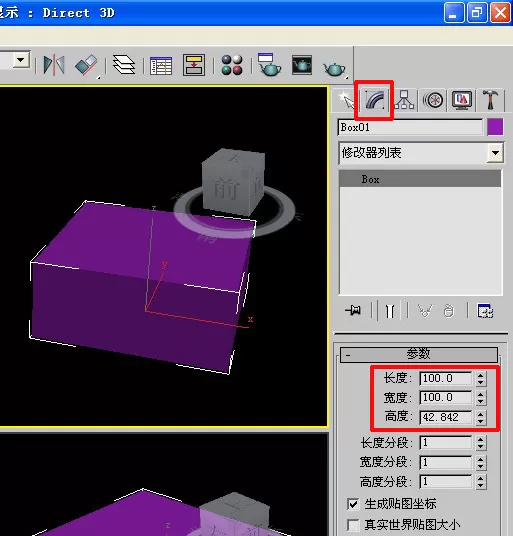Select the Box entry in modifier stack
This screenshot has width=513, height=536.
(x=420, y=179)
